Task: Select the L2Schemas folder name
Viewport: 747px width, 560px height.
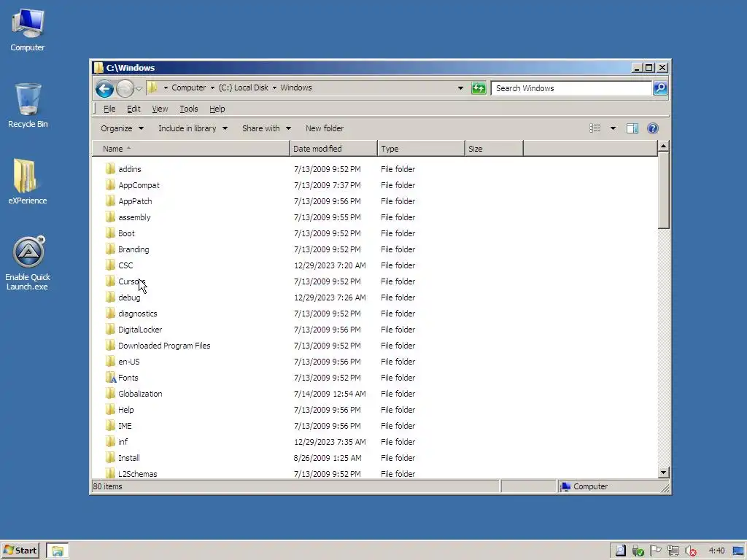Action: click(x=137, y=474)
